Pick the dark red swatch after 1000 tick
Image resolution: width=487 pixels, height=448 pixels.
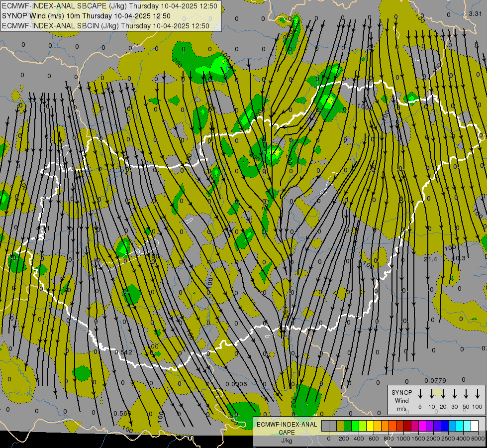point(407,426)
